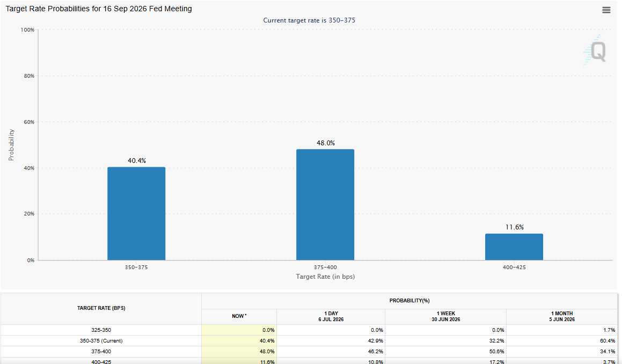Open the chart hamburger menu icon
This screenshot has height=364, width=622.
(606, 10)
